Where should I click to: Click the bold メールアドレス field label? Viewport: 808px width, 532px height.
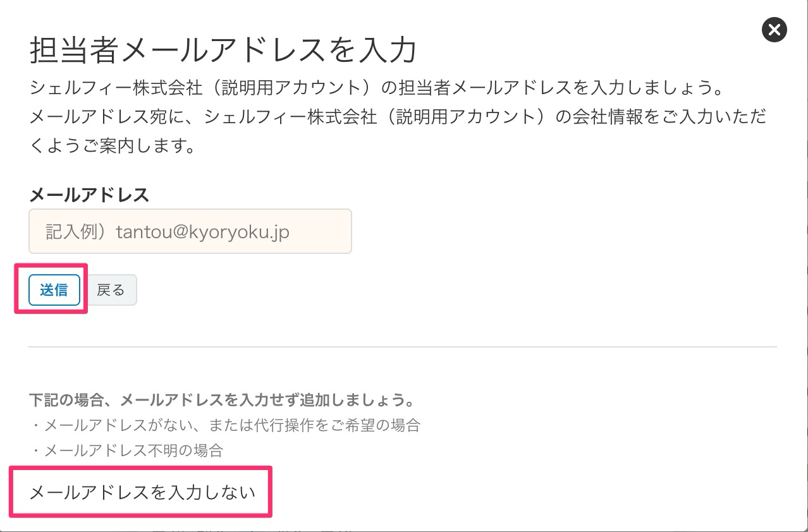pos(89,195)
